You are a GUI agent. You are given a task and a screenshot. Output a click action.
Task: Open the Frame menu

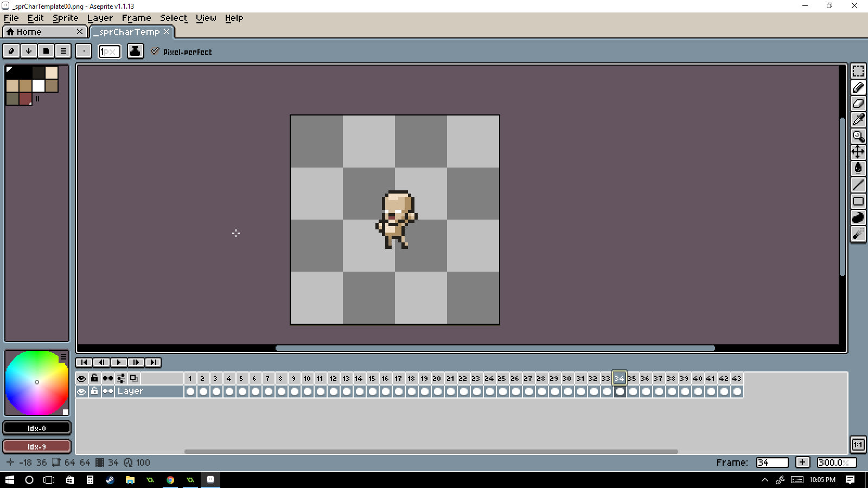point(137,18)
